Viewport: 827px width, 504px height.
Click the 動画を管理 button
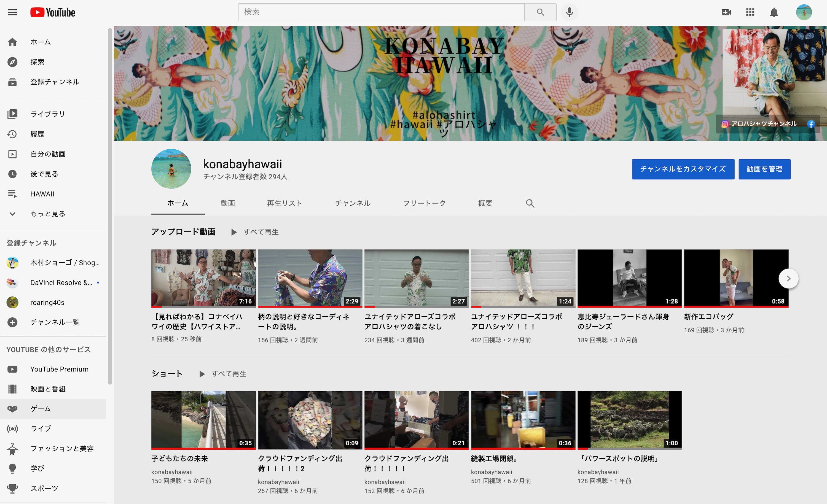[764, 169]
